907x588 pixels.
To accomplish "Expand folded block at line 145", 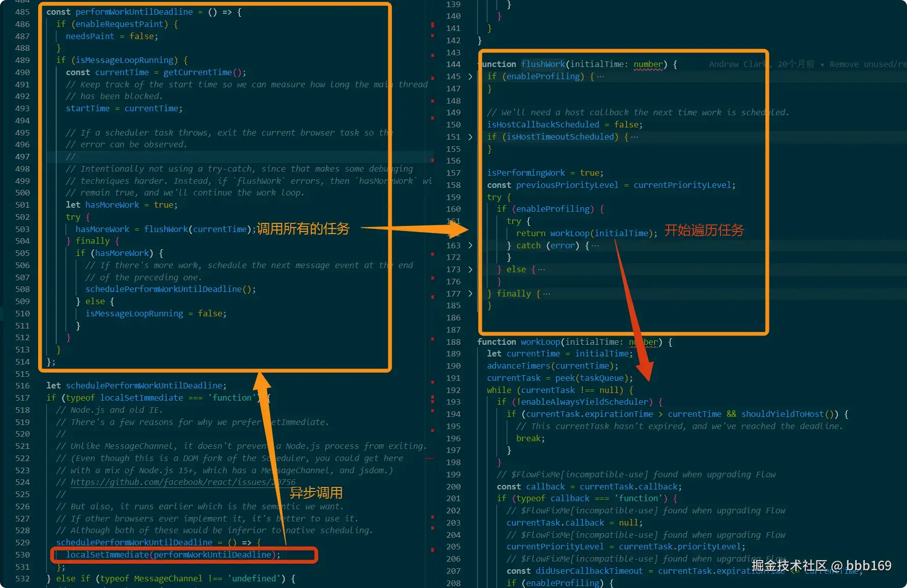I will tap(470, 77).
